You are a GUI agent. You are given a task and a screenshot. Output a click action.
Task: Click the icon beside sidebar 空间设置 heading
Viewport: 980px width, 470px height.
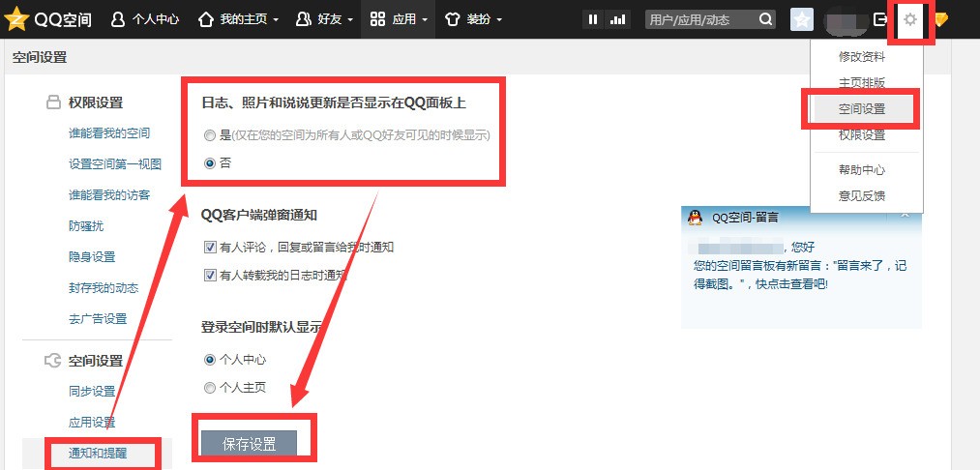[53, 361]
